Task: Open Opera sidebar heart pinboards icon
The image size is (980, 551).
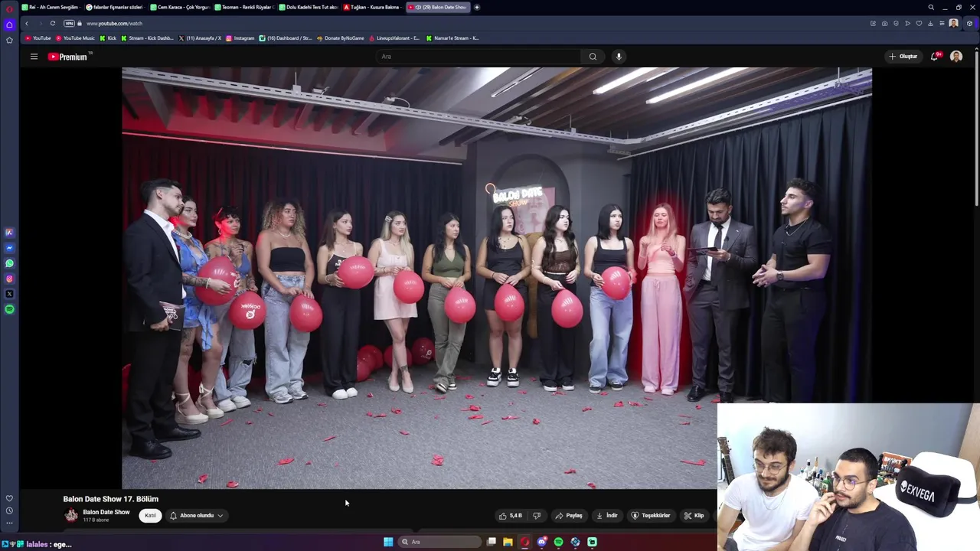Action: [x=9, y=498]
